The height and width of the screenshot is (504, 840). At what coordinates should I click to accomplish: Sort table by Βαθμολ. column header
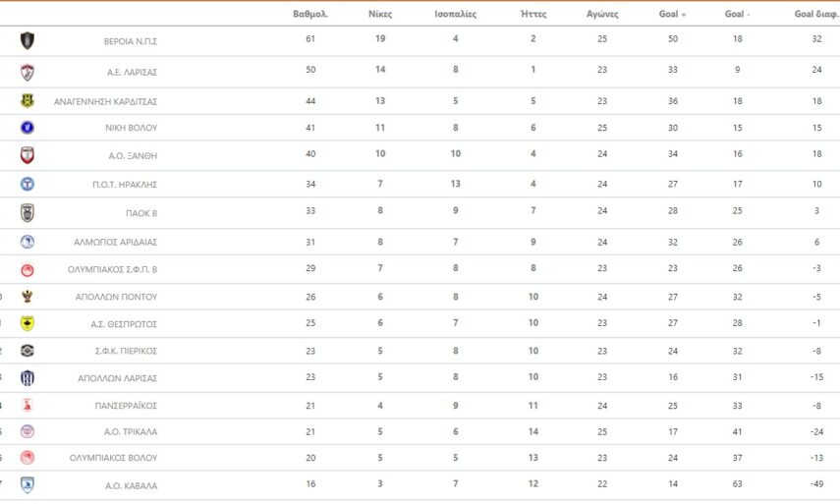(x=310, y=15)
